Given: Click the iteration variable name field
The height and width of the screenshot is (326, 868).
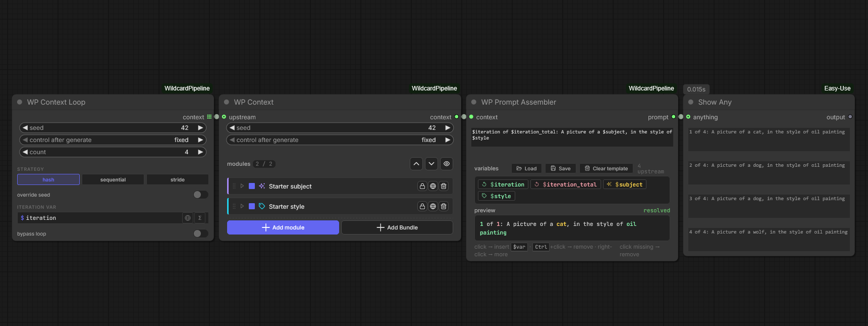Looking at the screenshot, I should pyautogui.click(x=100, y=218).
